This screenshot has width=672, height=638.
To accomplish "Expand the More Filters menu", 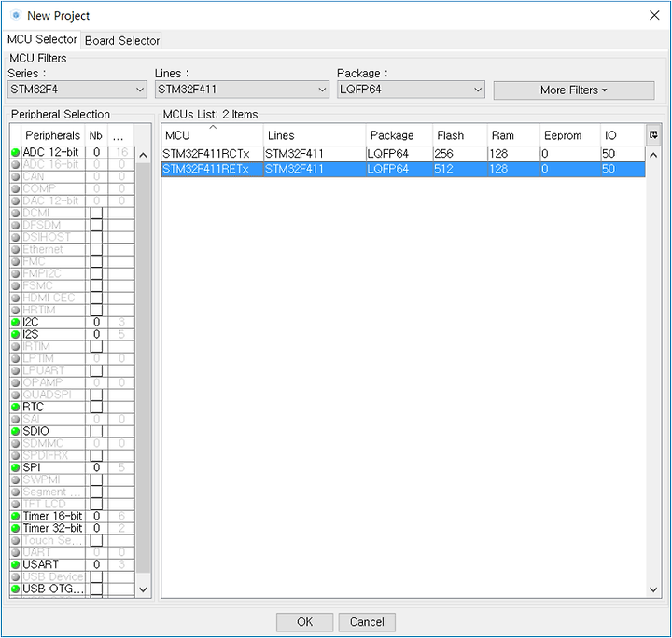I will pos(573,90).
